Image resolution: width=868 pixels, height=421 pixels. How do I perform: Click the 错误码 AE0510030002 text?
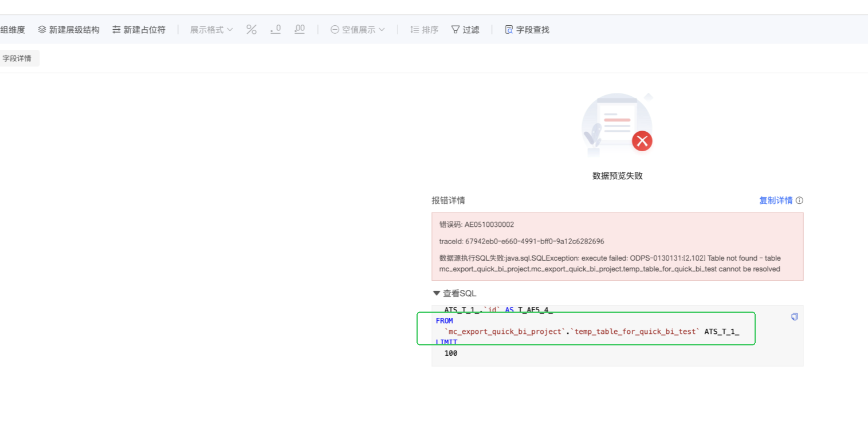[x=477, y=225]
